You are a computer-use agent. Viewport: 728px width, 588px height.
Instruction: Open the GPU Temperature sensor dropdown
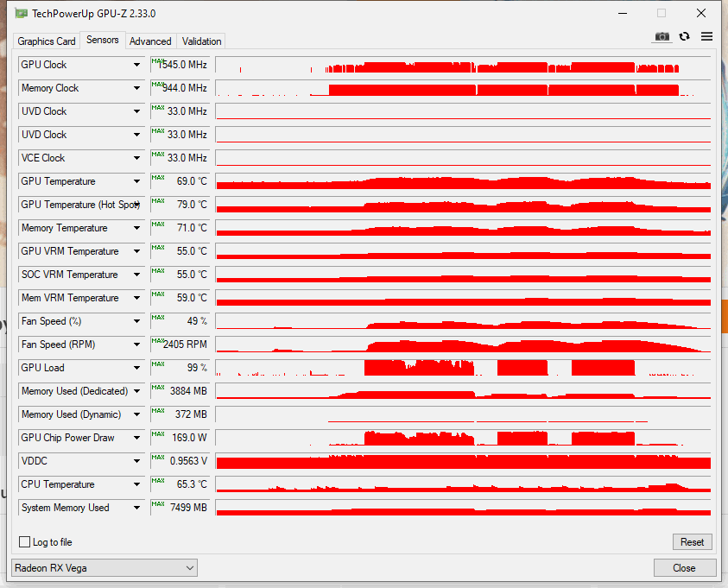pyautogui.click(x=136, y=181)
